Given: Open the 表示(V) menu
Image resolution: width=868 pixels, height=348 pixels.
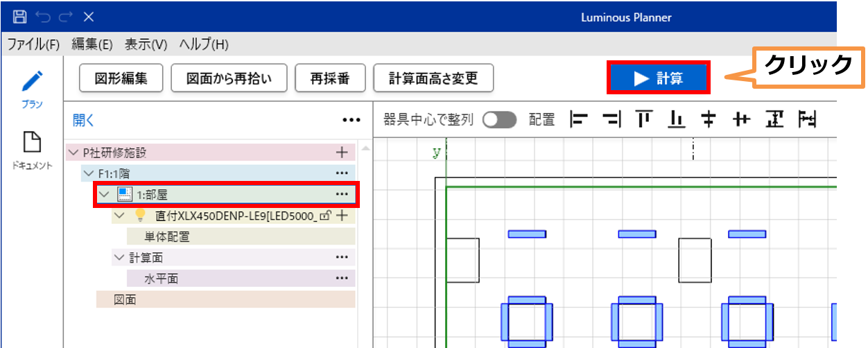Looking at the screenshot, I should pyautogui.click(x=146, y=44).
